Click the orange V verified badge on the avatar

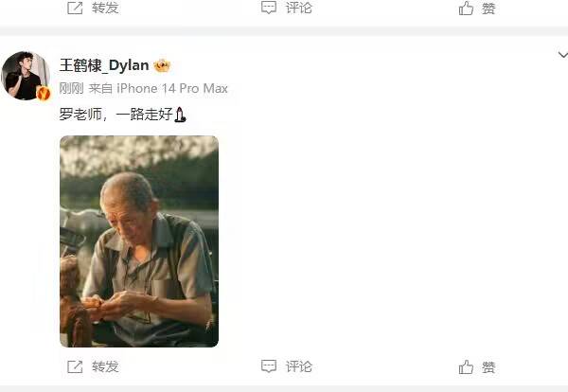[x=44, y=94]
